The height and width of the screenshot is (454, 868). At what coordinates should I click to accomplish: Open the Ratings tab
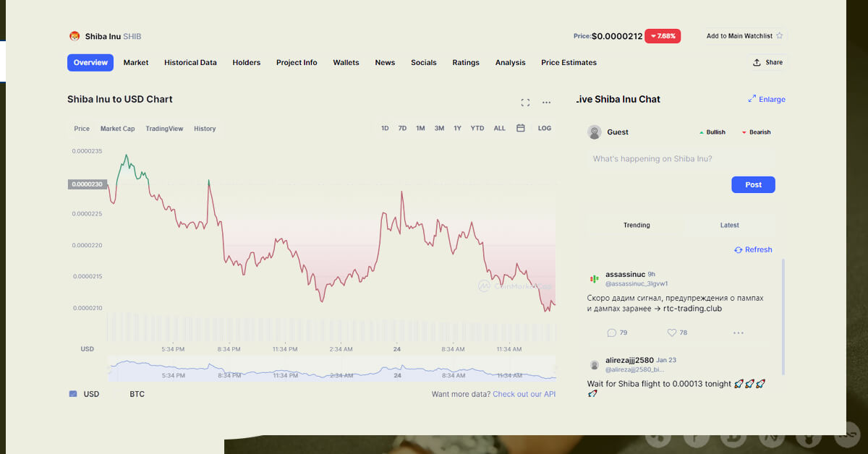click(x=466, y=63)
